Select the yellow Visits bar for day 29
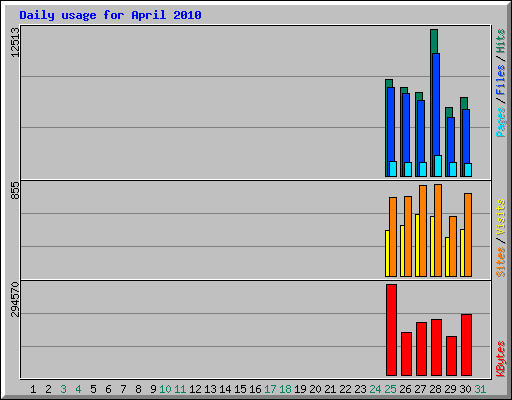This screenshot has height=400, width=512. (x=447, y=257)
